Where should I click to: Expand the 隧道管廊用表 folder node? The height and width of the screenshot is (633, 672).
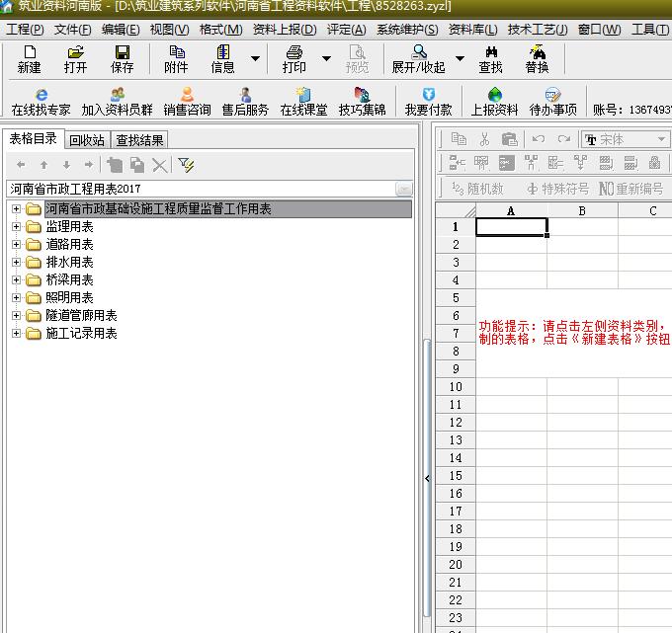coord(16,316)
